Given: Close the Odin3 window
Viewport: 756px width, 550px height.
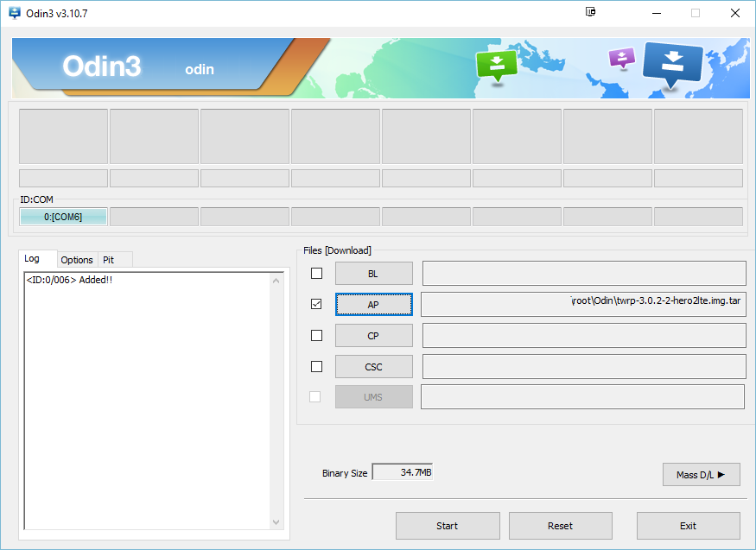Looking at the screenshot, I should pyautogui.click(x=734, y=13).
